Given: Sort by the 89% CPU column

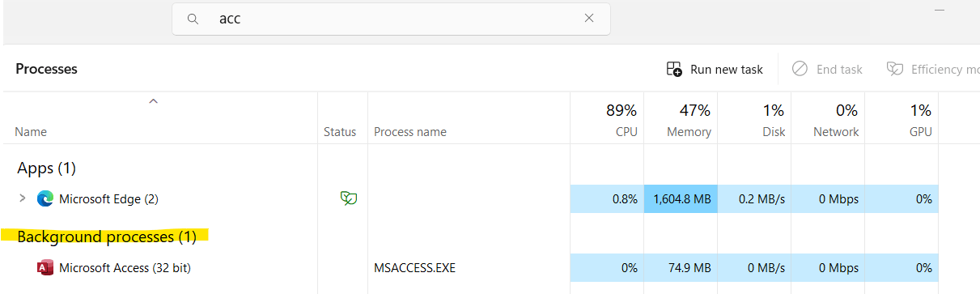Looking at the screenshot, I should point(622,120).
